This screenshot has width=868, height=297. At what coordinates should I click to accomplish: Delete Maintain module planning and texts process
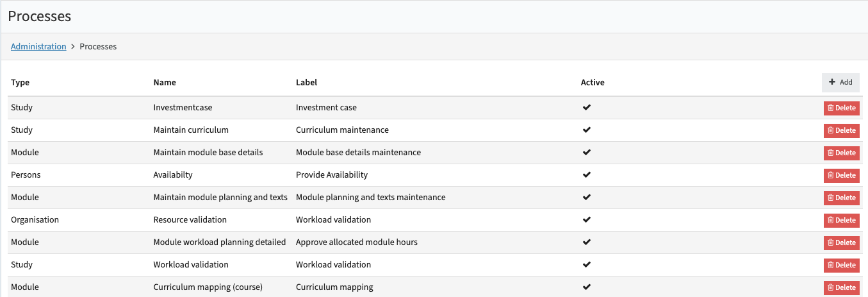(x=842, y=198)
